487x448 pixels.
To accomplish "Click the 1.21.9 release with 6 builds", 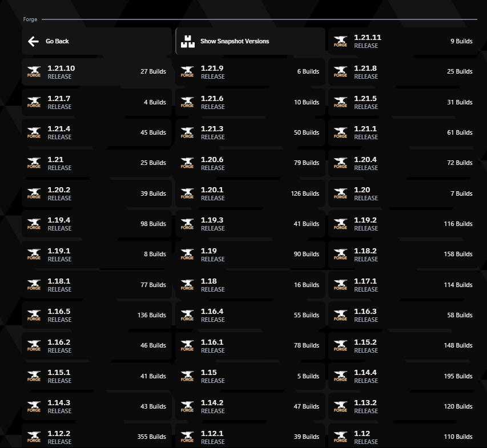I will click(x=250, y=72).
